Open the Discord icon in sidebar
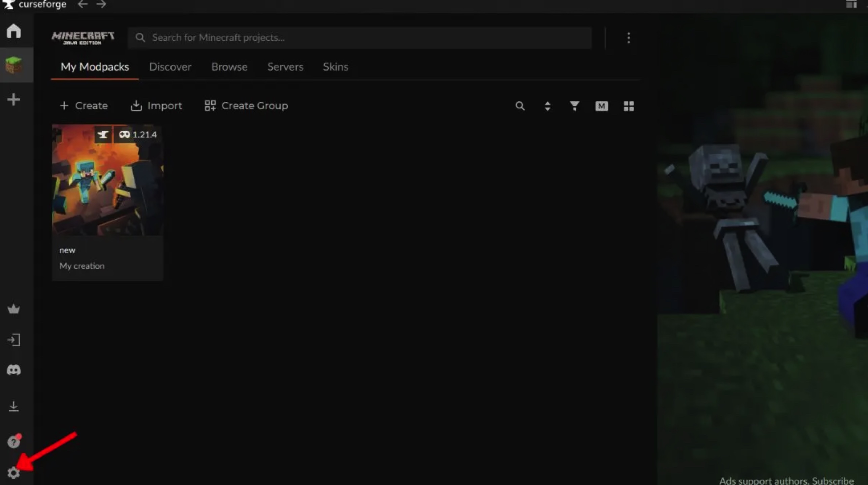The image size is (868, 485). 14,370
